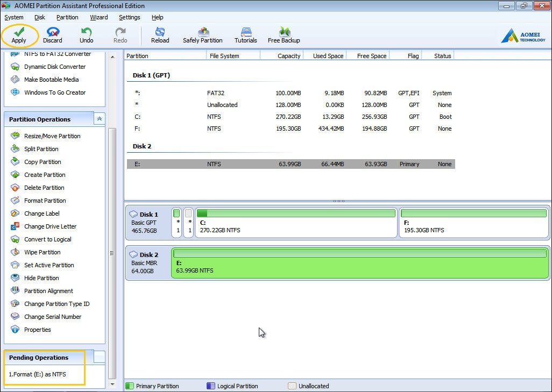Reload the disk information
The width and height of the screenshot is (552, 392).
tap(160, 35)
